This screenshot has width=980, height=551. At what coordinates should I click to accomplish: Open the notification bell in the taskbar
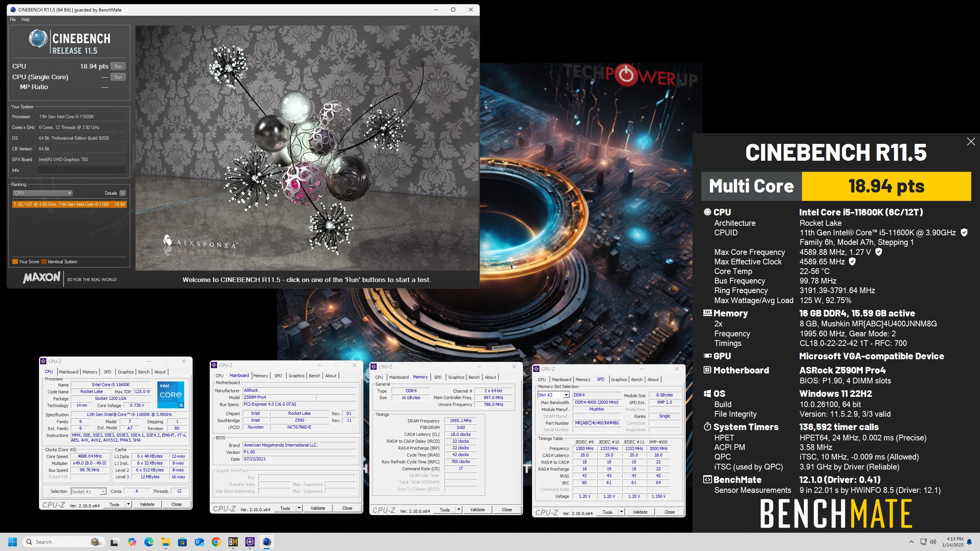tap(969, 542)
